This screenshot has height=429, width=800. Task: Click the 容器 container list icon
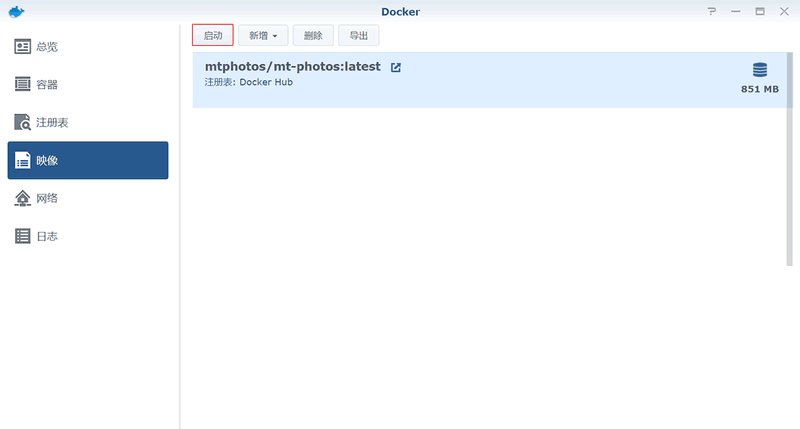tap(22, 84)
